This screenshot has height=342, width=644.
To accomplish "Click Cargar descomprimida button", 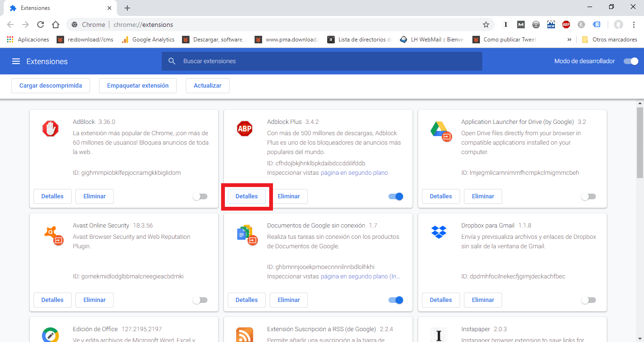I will click(x=51, y=86).
